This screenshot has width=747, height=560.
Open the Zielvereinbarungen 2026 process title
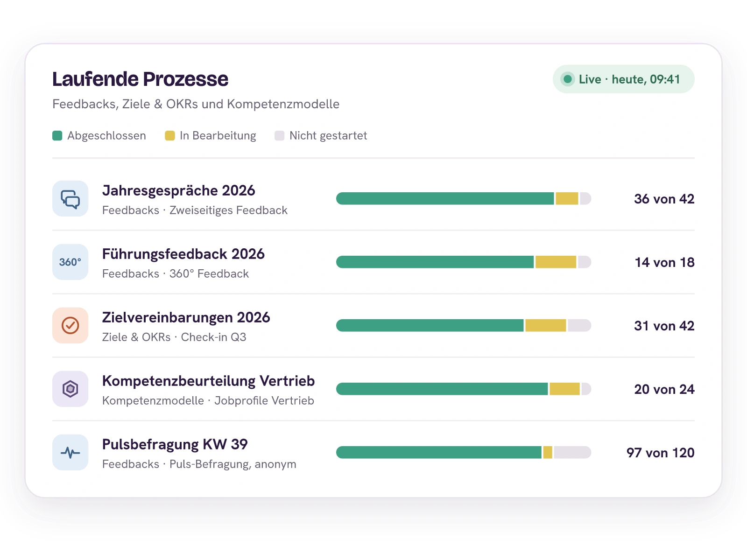coord(186,317)
